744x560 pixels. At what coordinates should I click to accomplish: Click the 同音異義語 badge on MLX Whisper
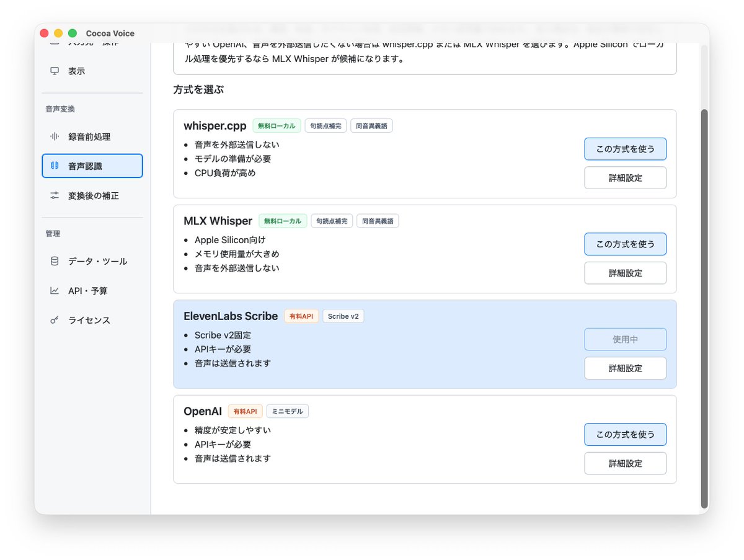[x=378, y=221]
